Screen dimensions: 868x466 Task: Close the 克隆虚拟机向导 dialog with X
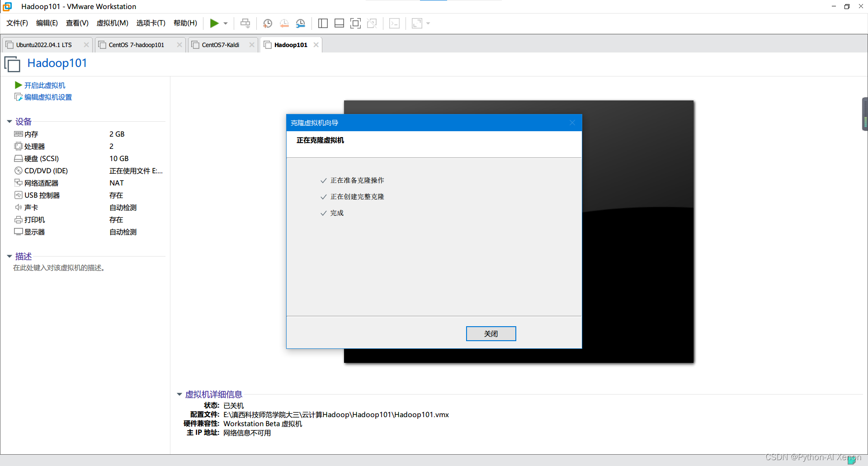(x=572, y=123)
